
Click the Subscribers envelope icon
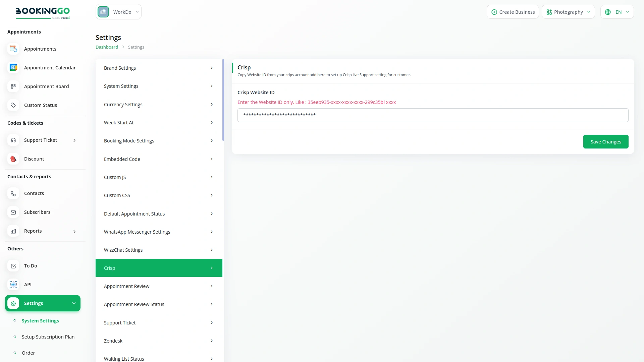click(x=13, y=212)
